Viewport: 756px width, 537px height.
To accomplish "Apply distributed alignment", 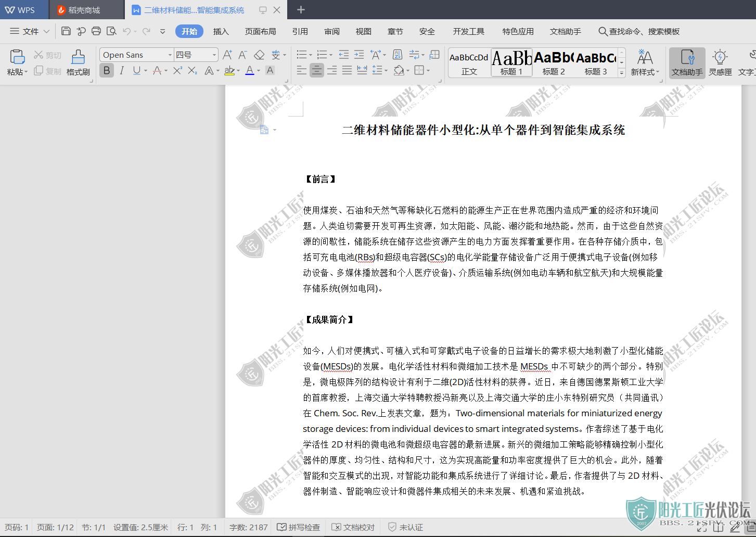I will [x=362, y=70].
